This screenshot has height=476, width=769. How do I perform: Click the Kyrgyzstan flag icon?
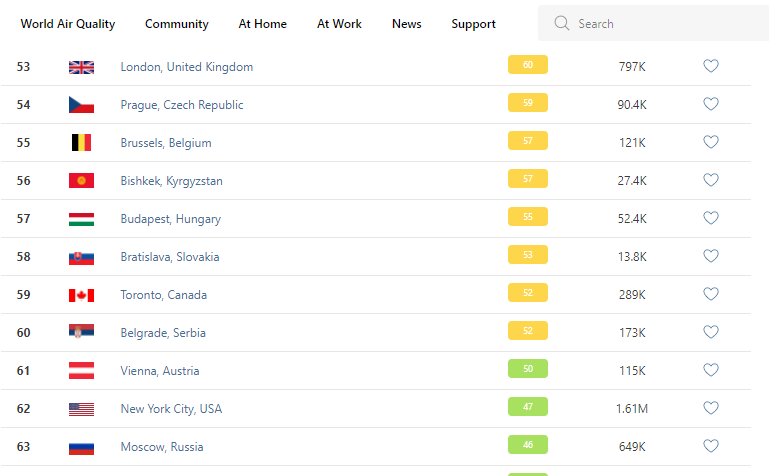pos(81,181)
